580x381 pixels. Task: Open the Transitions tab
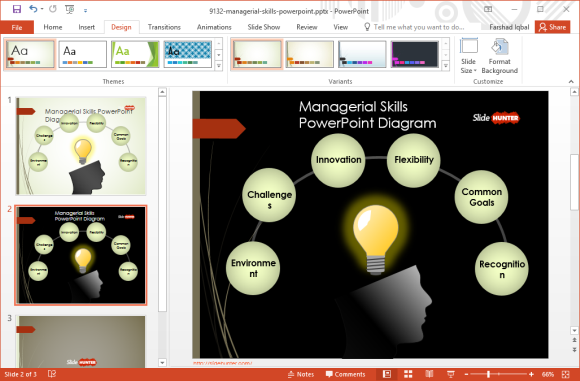164,27
